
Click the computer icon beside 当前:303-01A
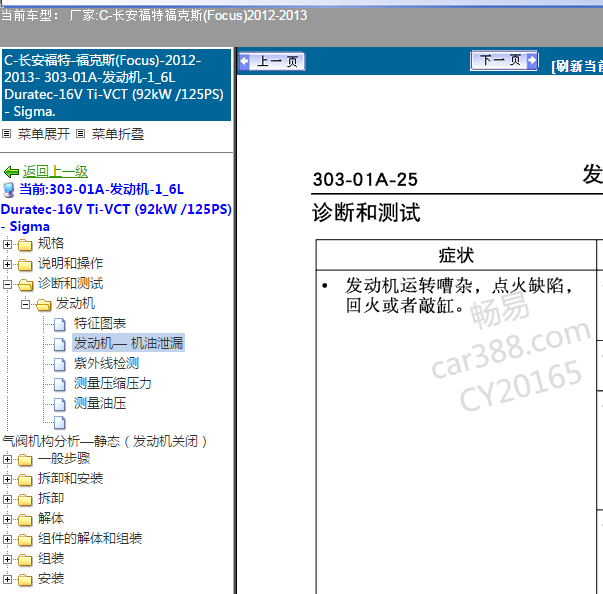(x=8, y=190)
